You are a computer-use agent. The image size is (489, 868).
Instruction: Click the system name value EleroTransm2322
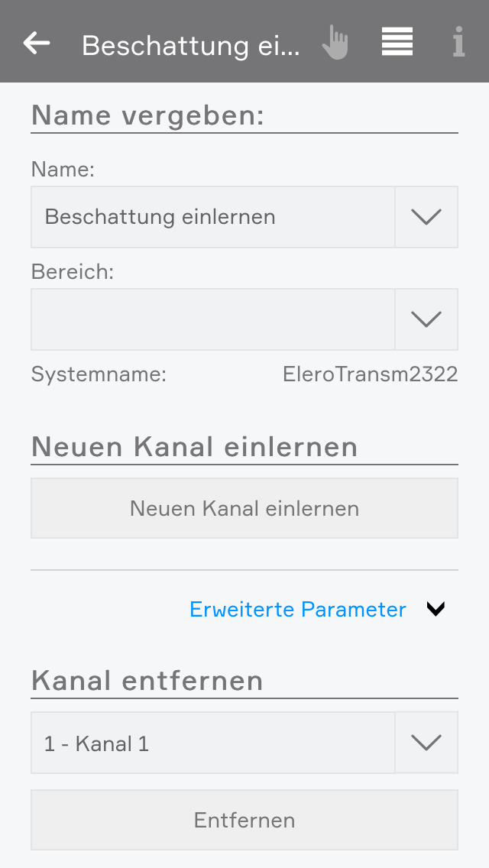point(370,374)
